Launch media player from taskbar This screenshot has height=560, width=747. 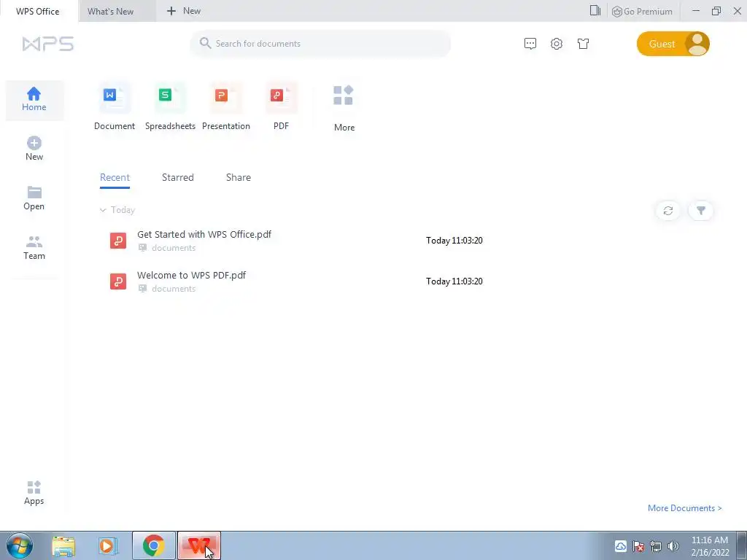108,546
